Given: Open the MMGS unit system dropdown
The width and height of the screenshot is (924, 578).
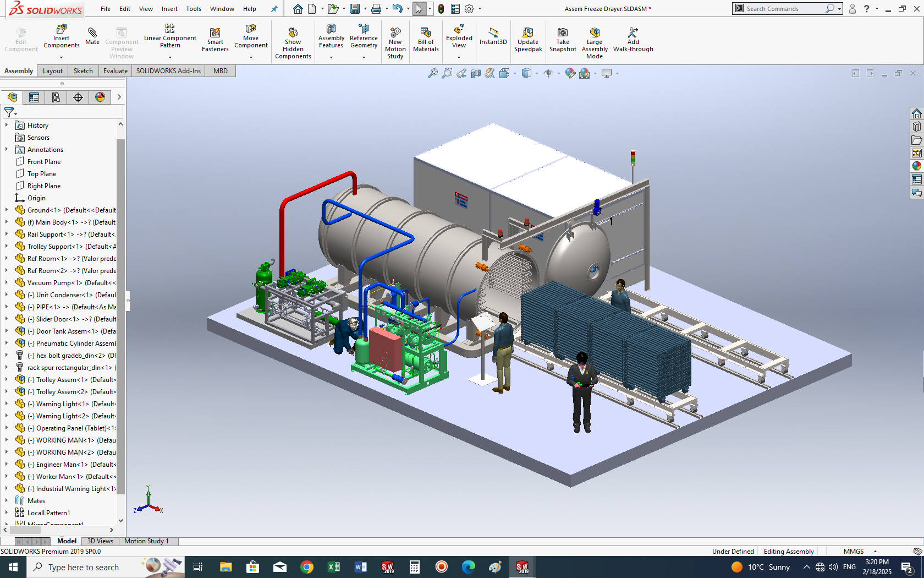Looking at the screenshot, I should (875, 552).
